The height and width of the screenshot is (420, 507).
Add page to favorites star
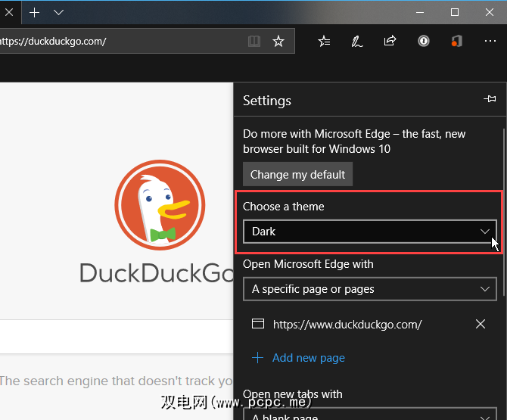278,42
